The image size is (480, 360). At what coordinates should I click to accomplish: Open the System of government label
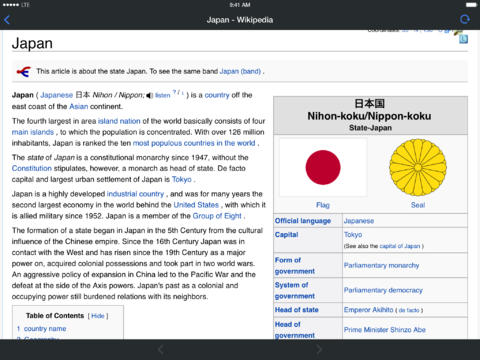295,290
